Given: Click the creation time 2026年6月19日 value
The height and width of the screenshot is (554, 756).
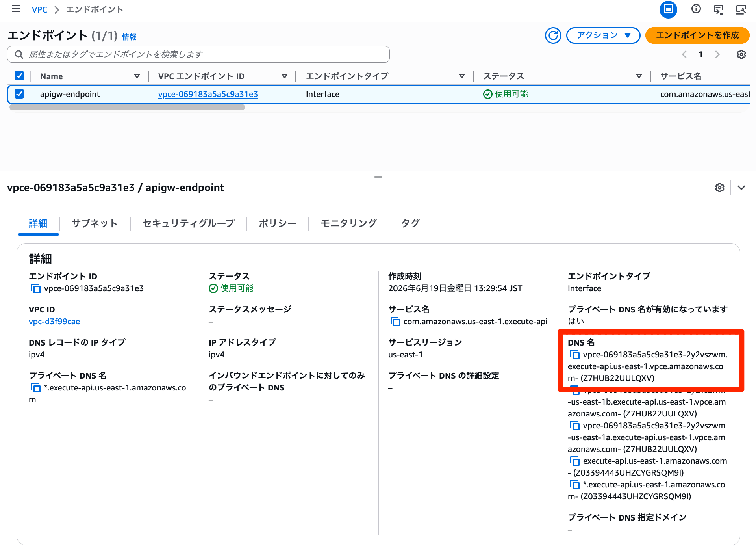Looking at the screenshot, I should pyautogui.click(x=455, y=288).
